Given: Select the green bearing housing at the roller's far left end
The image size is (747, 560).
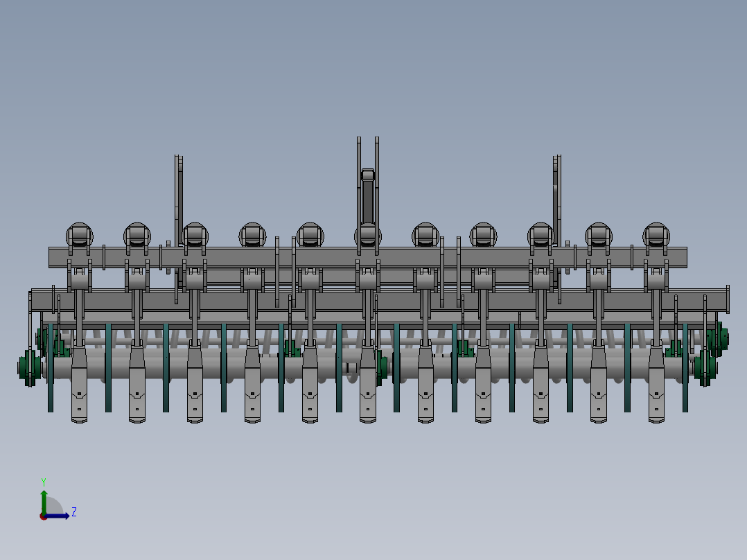Looking at the screenshot, I should pos(30,367).
